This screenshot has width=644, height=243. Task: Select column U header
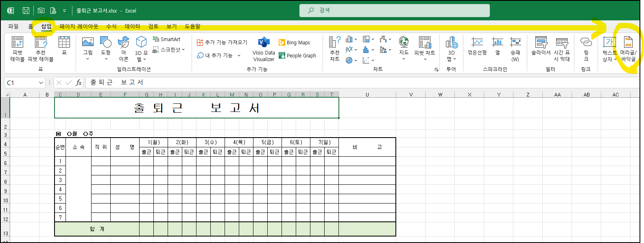(x=367, y=94)
